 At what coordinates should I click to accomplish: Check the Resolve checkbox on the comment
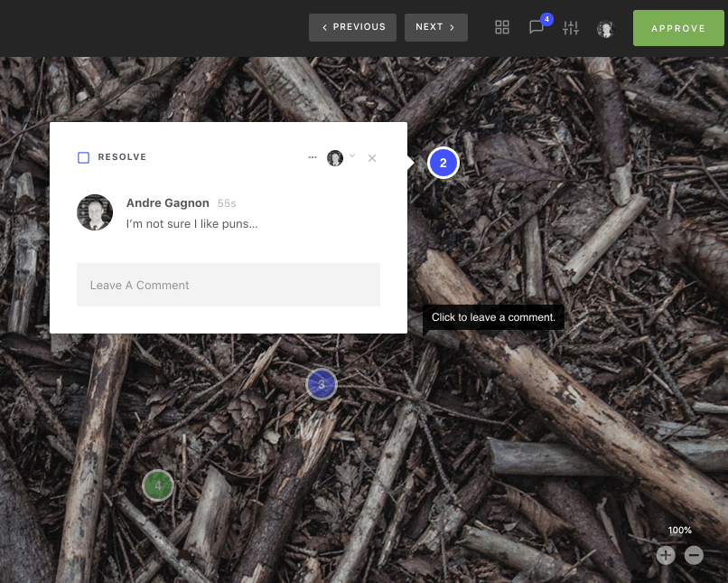point(84,156)
